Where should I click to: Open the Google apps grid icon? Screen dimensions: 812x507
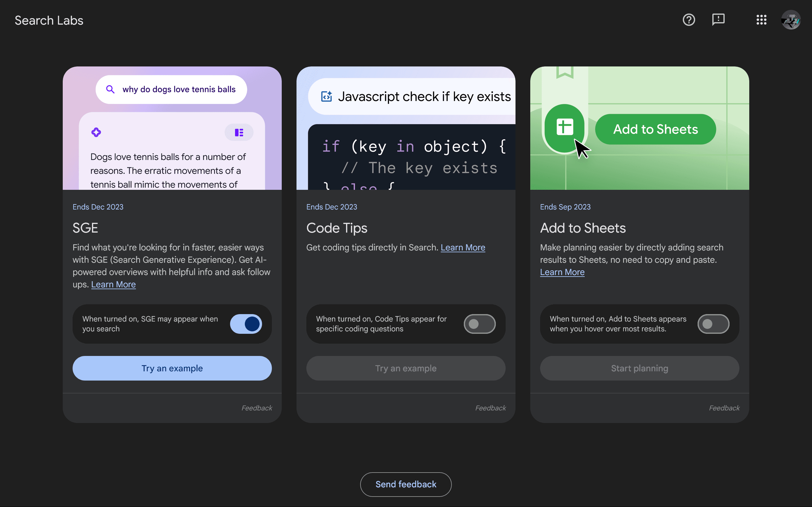pos(761,20)
